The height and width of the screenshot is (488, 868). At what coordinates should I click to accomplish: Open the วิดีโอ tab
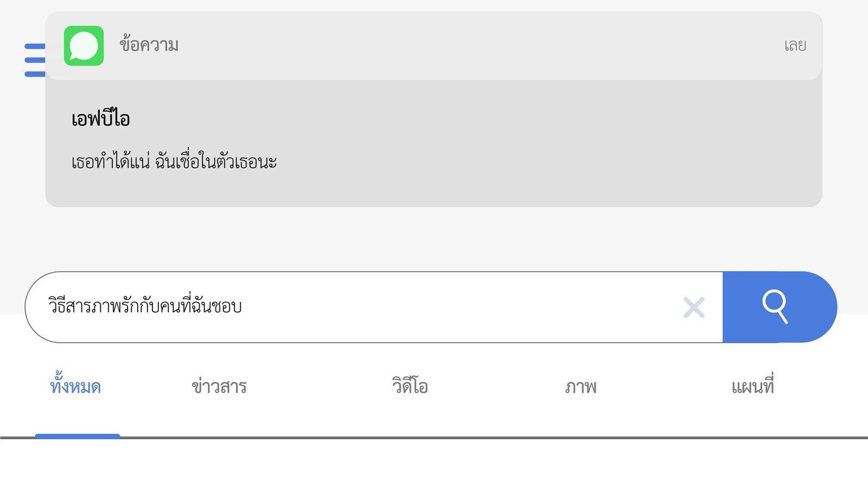410,386
